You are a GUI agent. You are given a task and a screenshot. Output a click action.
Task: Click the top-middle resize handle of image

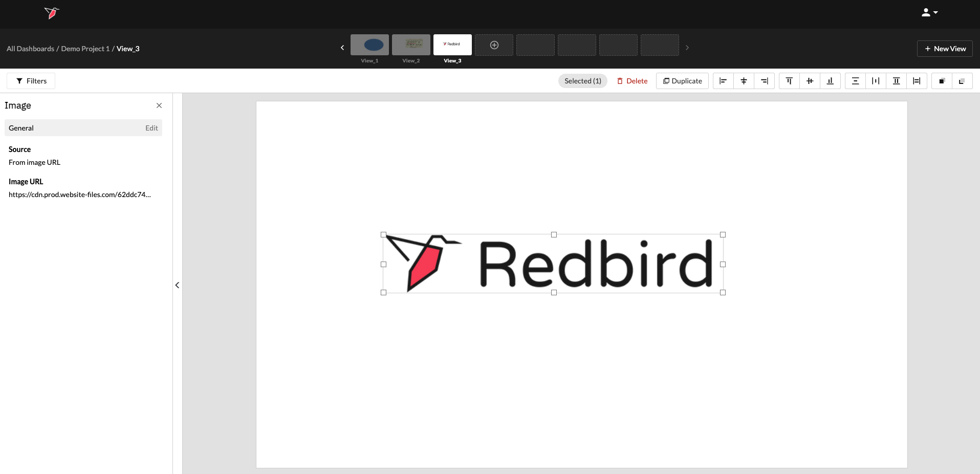click(x=554, y=234)
